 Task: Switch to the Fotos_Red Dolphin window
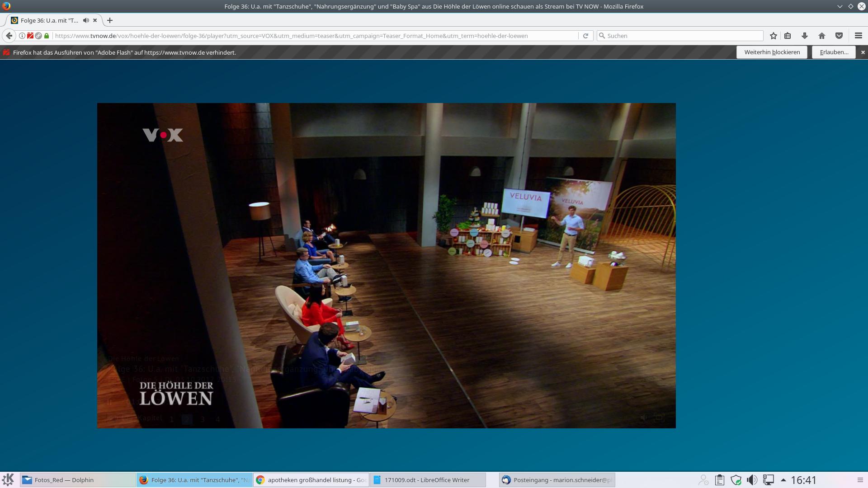pyautogui.click(x=78, y=480)
